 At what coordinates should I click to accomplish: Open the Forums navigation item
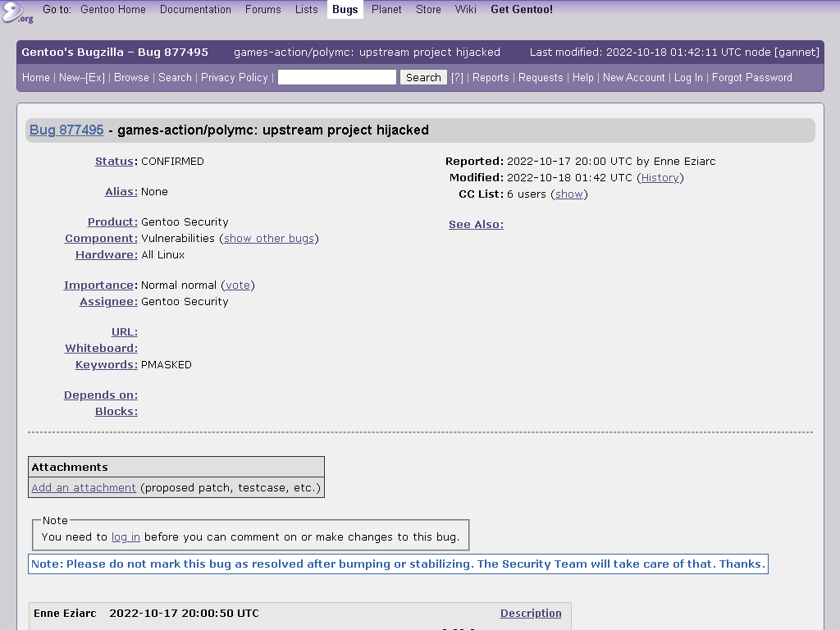tap(263, 9)
